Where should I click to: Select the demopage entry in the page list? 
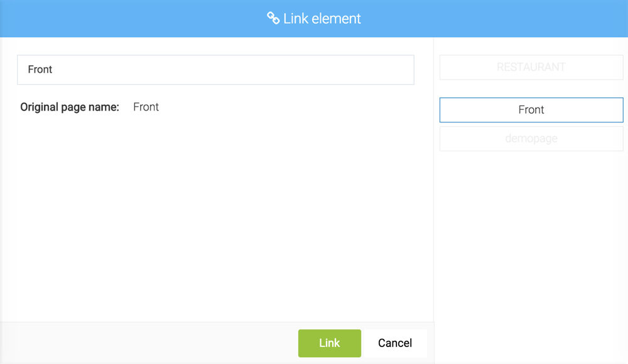(531, 138)
